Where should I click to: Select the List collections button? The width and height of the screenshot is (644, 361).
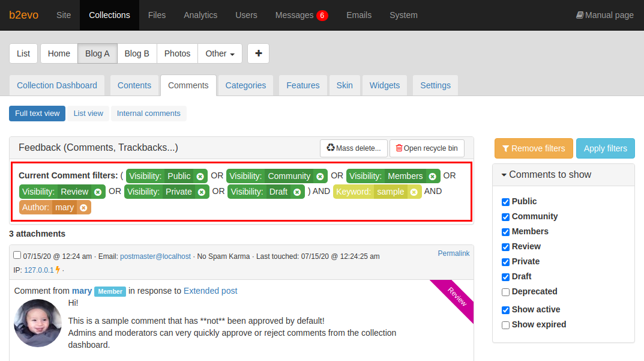(23, 53)
